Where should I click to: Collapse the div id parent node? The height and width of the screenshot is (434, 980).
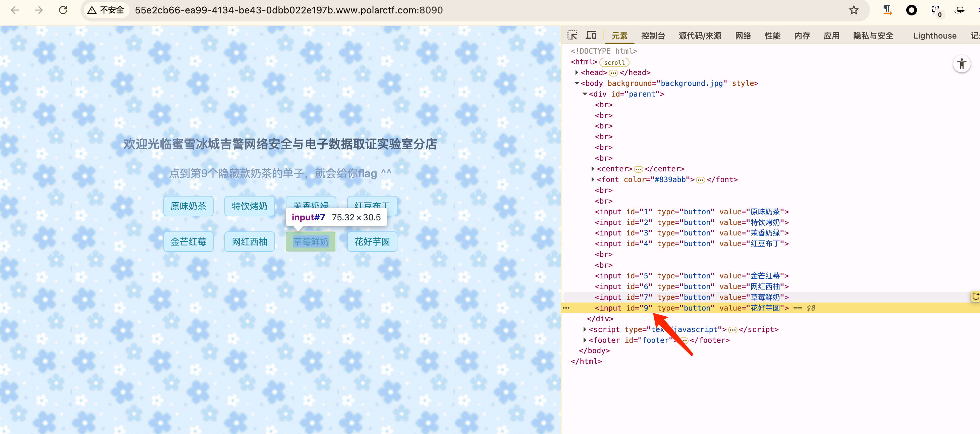pos(585,94)
